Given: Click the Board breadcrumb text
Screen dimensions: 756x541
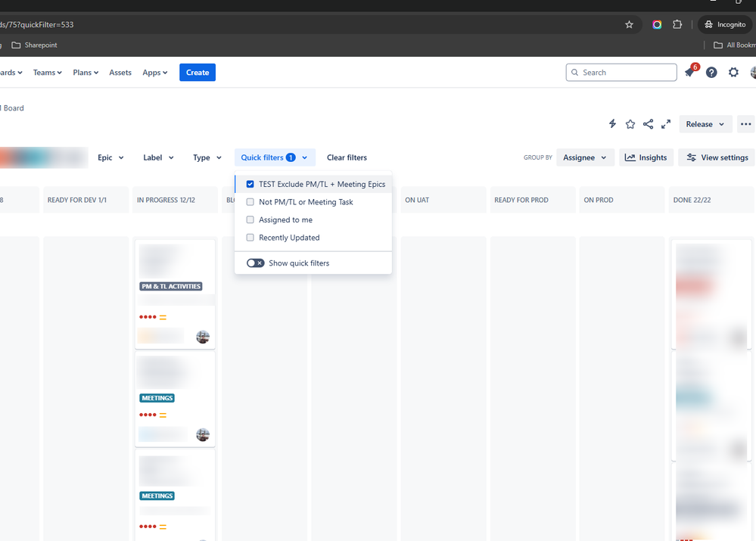Looking at the screenshot, I should [x=14, y=108].
